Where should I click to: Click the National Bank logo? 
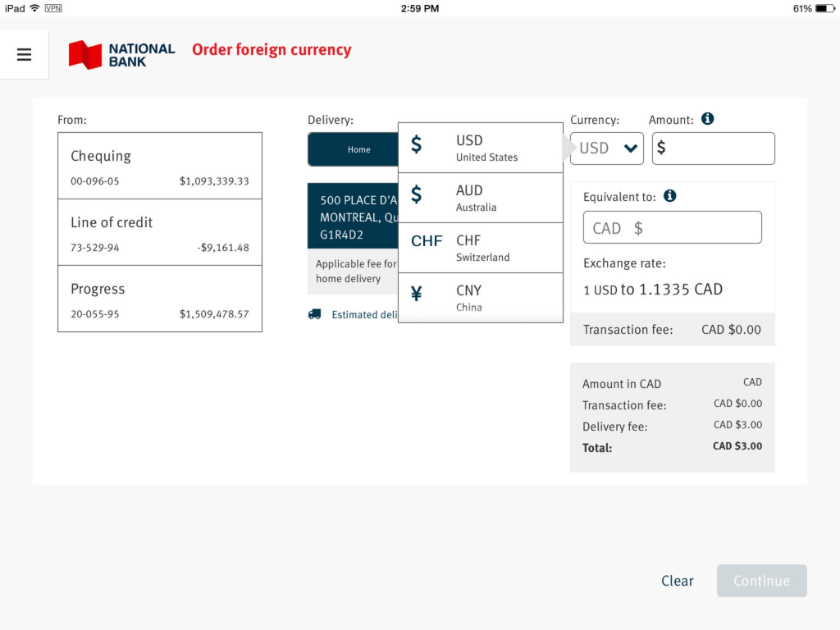point(122,55)
